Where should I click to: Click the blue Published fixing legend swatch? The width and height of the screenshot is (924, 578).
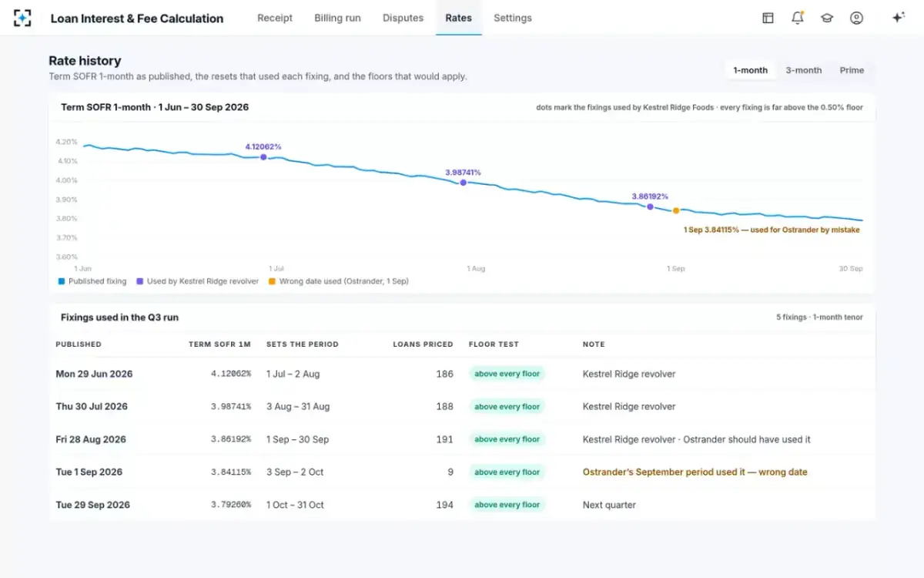(x=62, y=281)
